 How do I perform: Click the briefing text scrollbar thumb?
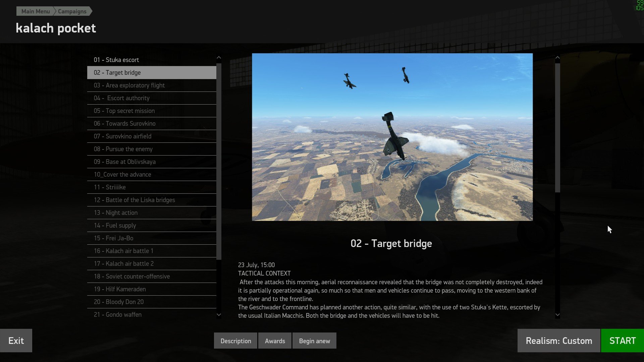click(x=557, y=128)
